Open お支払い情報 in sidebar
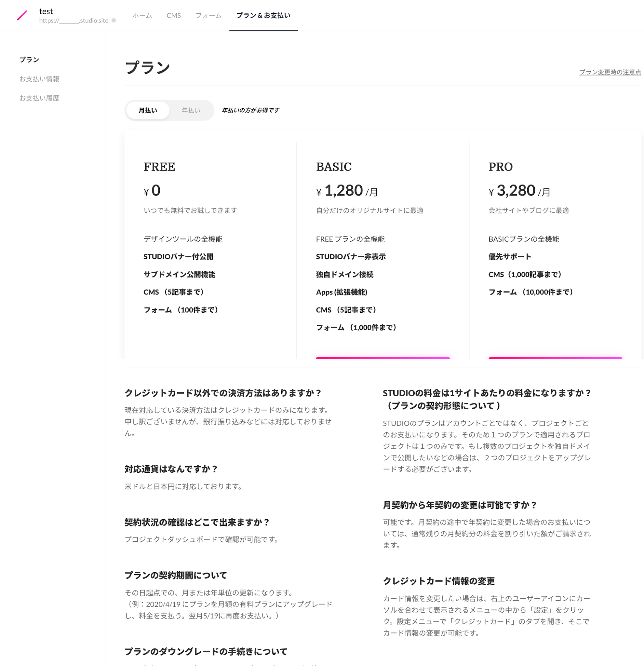The image size is (644, 666). [39, 79]
